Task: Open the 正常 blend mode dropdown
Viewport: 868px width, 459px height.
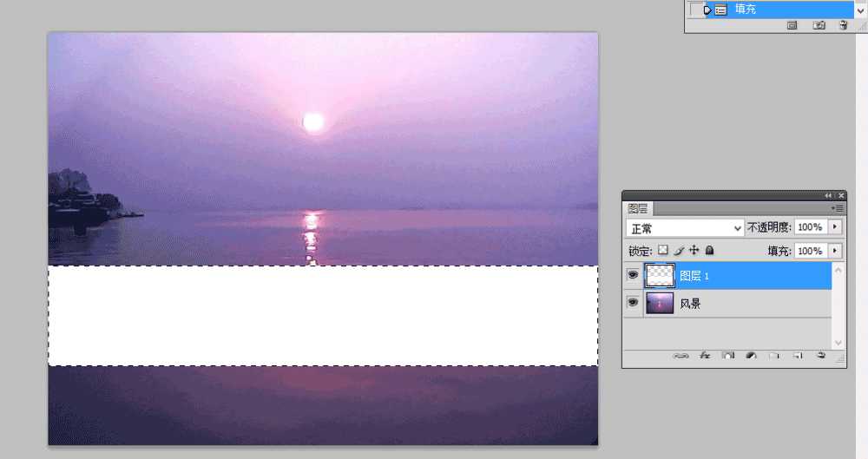Action: 685,228
